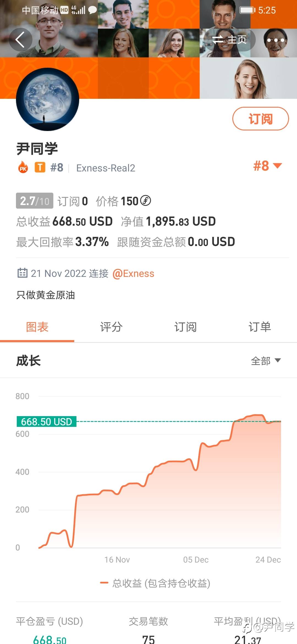Select the 图表 chart tab
Viewport: 297px width, 644px height.
[x=37, y=327]
